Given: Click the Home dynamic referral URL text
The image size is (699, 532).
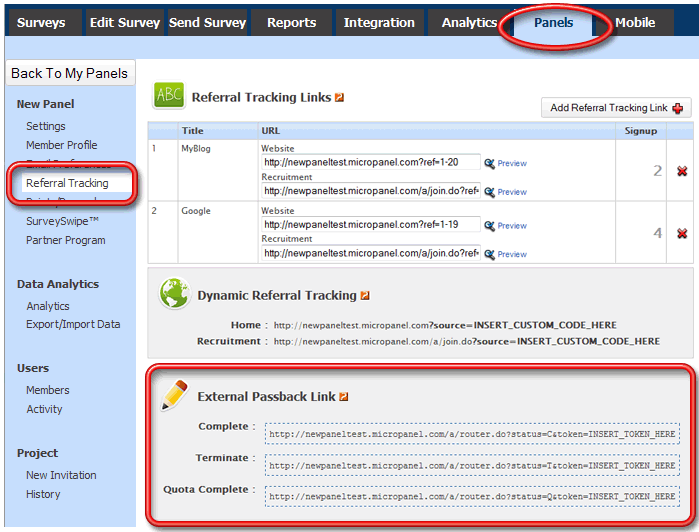Looking at the screenshot, I should (x=445, y=325).
